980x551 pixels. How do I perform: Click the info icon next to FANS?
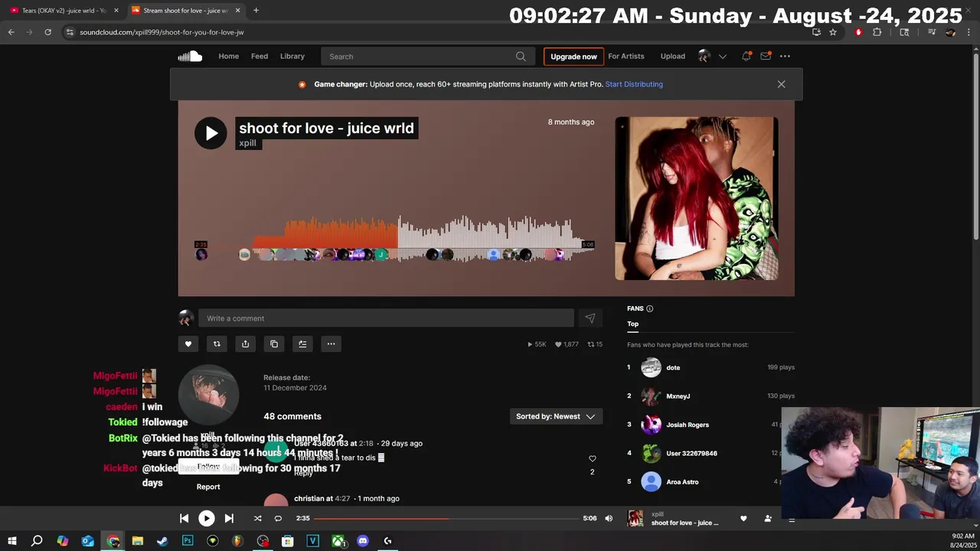[650, 308]
